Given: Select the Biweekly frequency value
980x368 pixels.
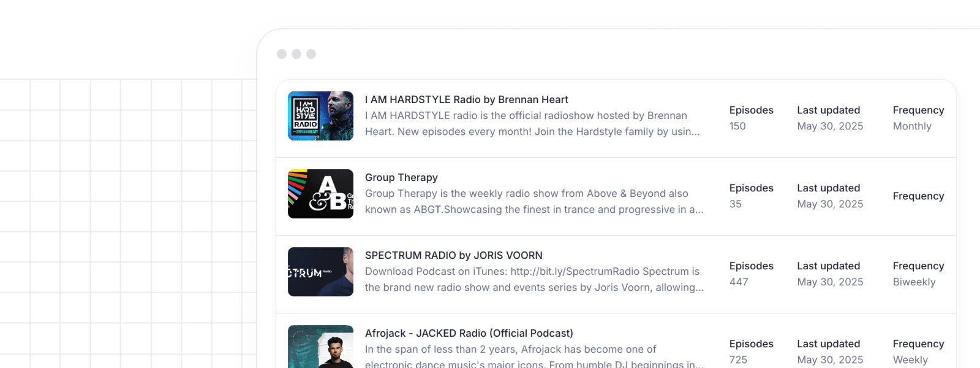Looking at the screenshot, I should [914, 282].
